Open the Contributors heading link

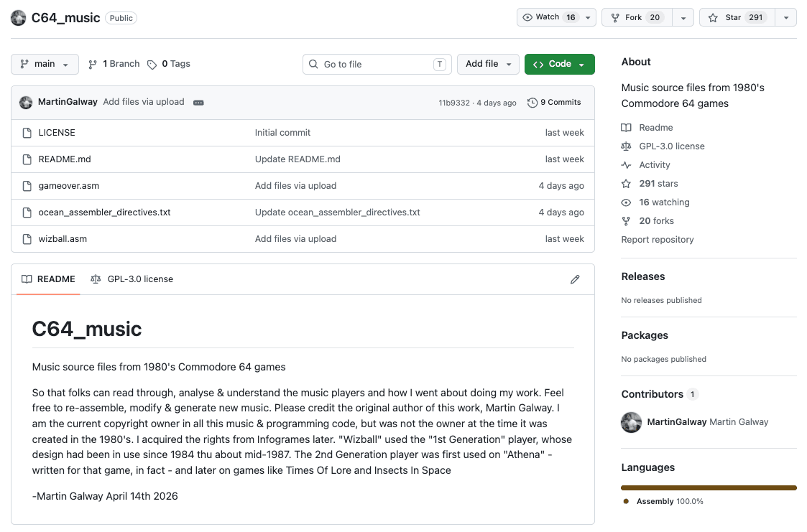pyautogui.click(x=659, y=394)
